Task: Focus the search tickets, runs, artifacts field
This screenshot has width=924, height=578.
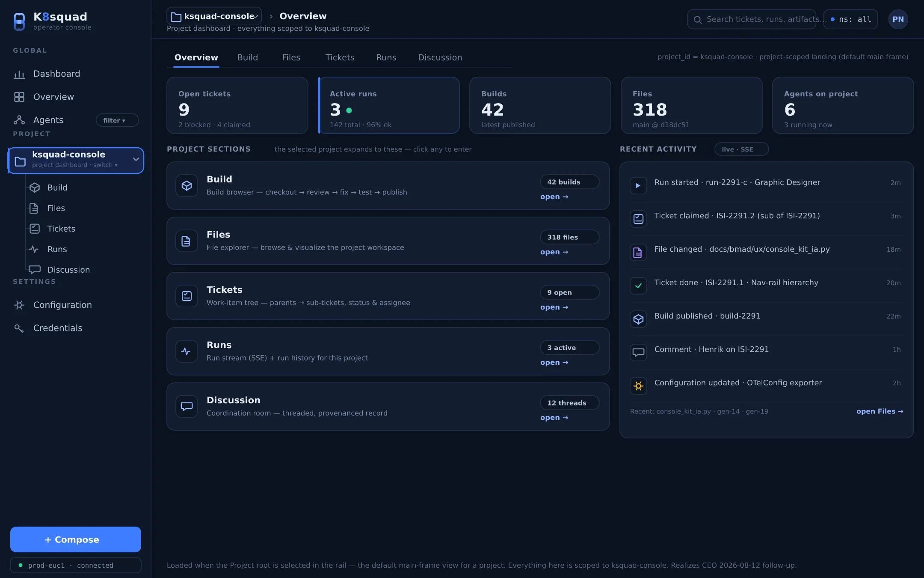Action: point(752,19)
